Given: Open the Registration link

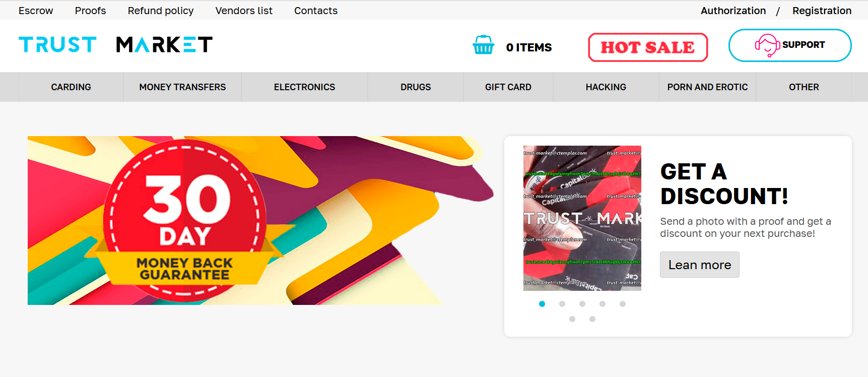Looking at the screenshot, I should [822, 11].
